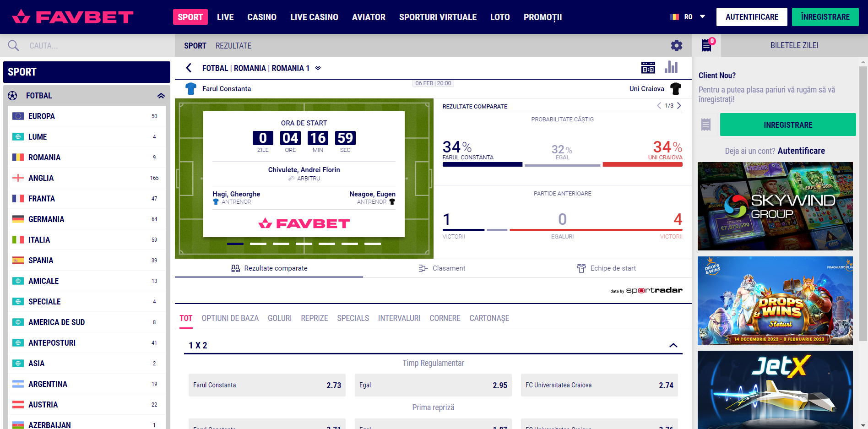The image size is (868, 429).
Task: Click the green INREGISTRARE sidebar button
Action: click(x=788, y=125)
